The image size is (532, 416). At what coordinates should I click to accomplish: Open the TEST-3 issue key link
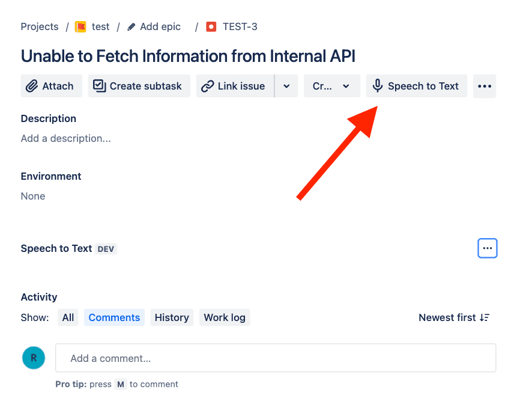click(x=240, y=26)
